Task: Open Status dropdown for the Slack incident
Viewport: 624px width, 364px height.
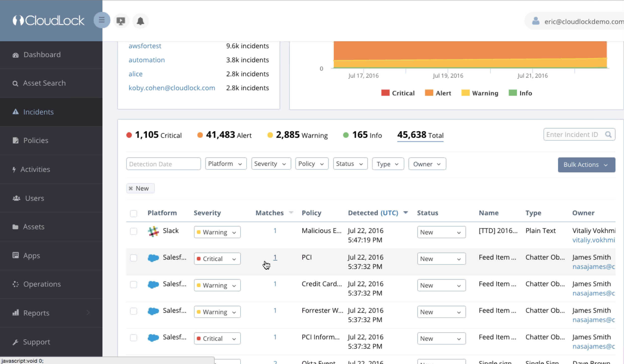Action: (x=441, y=232)
